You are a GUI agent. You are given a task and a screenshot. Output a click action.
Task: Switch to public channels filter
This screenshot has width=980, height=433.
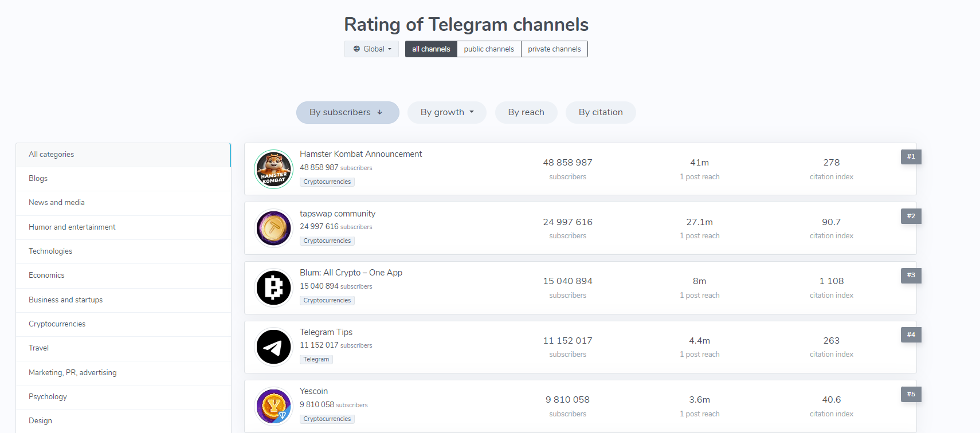coord(489,49)
